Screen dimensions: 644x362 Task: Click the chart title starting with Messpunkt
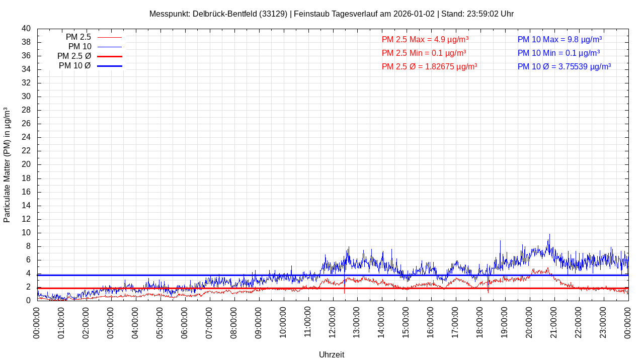pos(331,14)
